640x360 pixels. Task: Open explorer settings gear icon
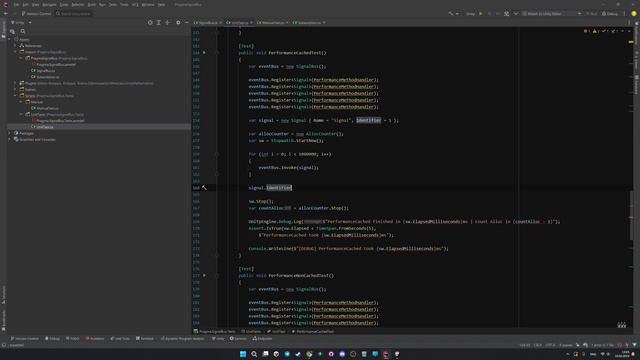(178, 22)
